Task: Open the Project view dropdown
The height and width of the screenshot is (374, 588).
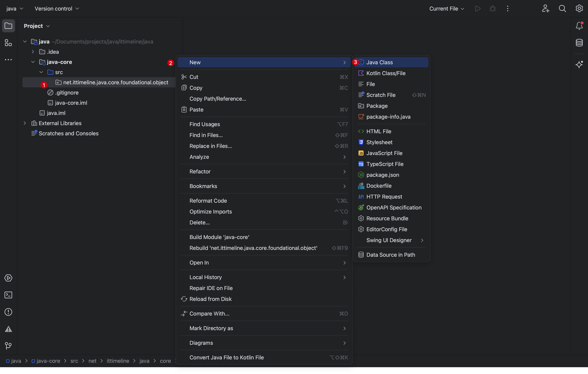Action: (37, 26)
